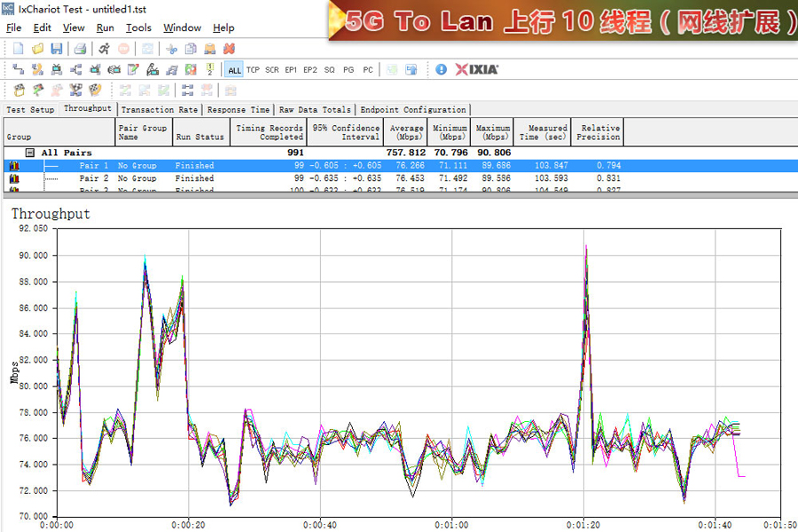
Task: Open the Run menu
Action: click(105, 27)
